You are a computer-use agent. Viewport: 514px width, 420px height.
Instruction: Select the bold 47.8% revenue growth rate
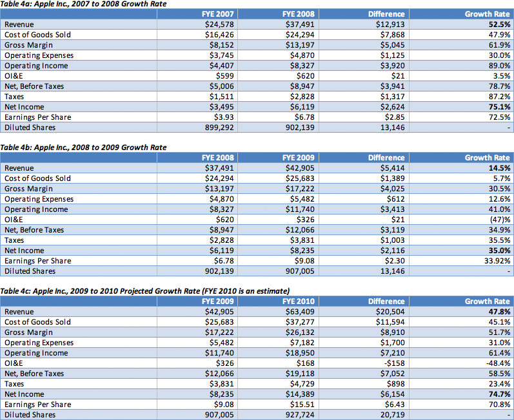pyautogui.click(x=499, y=312)
